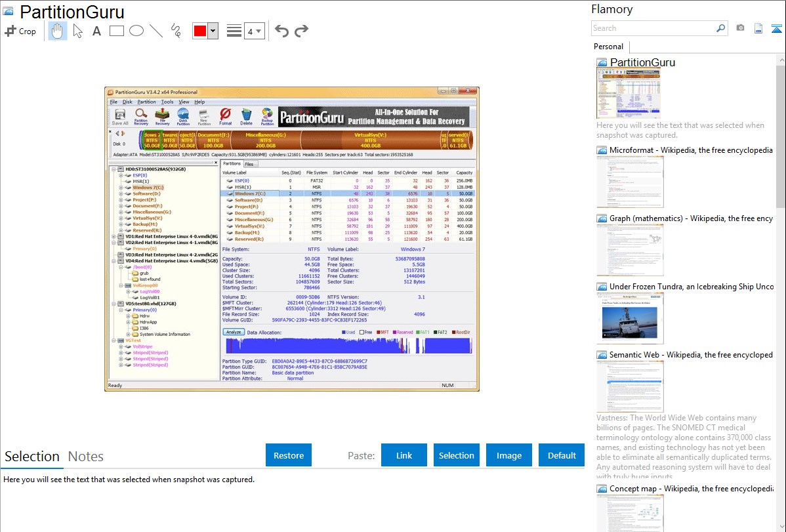
Task: Click the "Graph (mathematics) - Wikipedia" title
Action: [x=691, y=218]
